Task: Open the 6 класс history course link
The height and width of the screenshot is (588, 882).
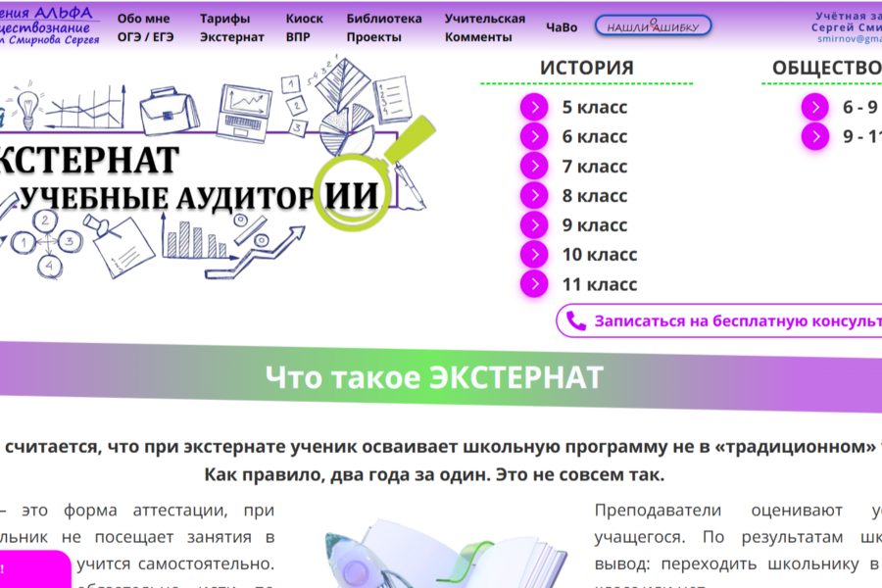Action: [596, 137]
